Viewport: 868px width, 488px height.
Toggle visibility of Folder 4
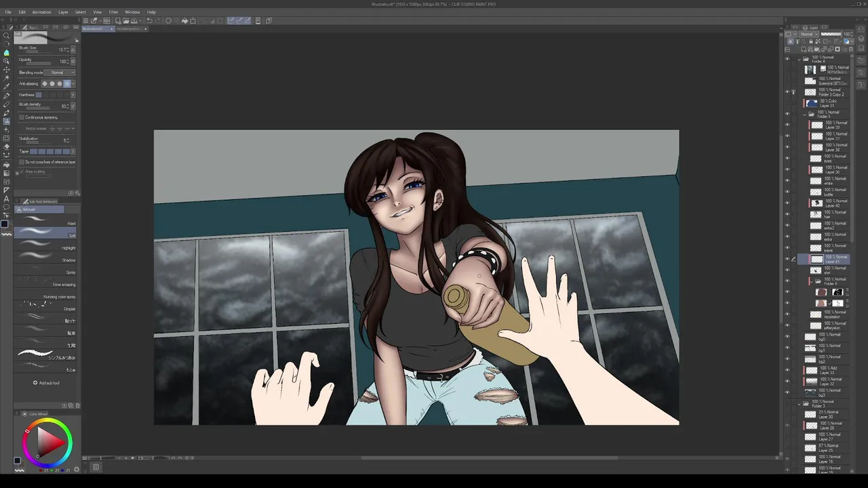[787, 59]
